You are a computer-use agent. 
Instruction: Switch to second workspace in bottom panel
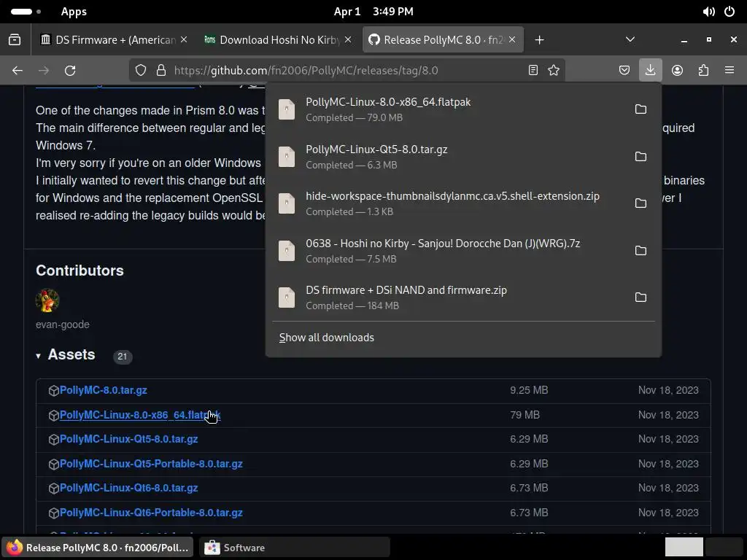pos(724,547)
